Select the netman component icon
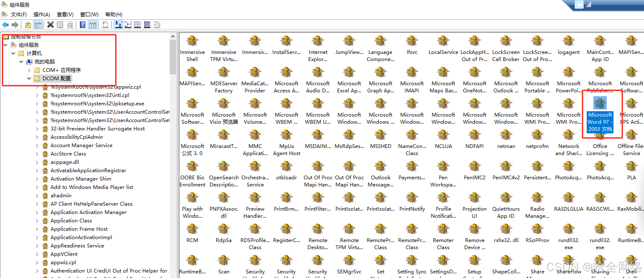 click(x=506, y=139)
